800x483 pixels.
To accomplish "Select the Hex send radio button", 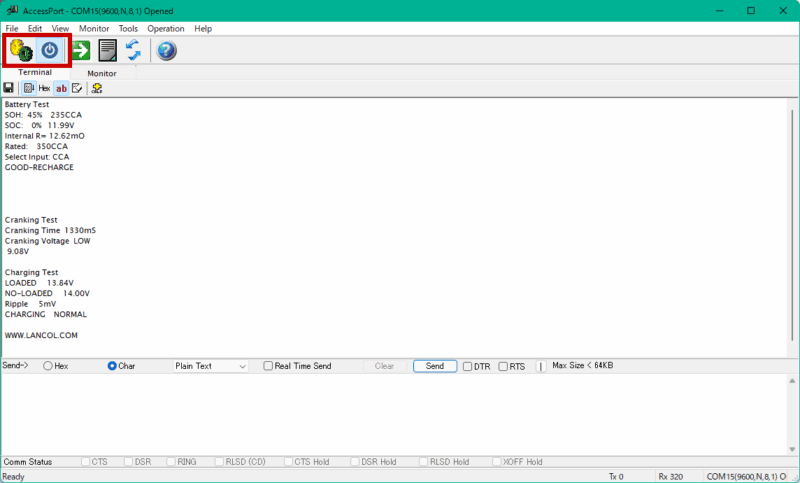I will (48, 366).
